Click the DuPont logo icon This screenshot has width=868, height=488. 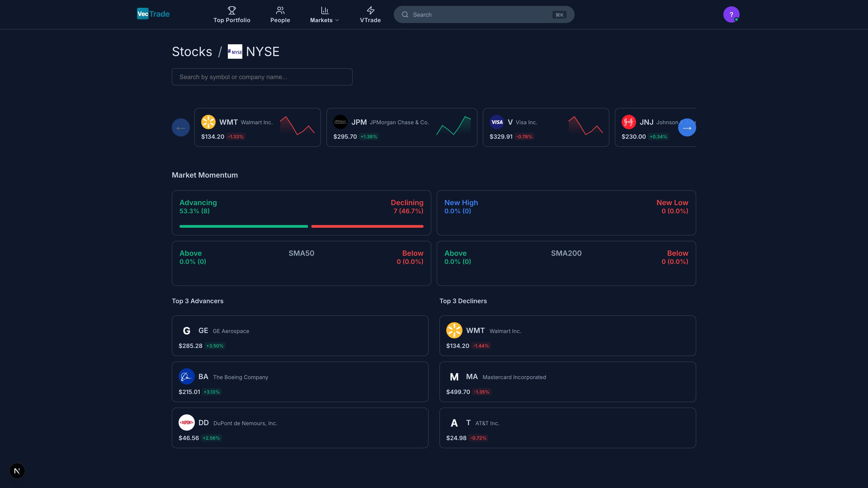(x=187, y=423)
